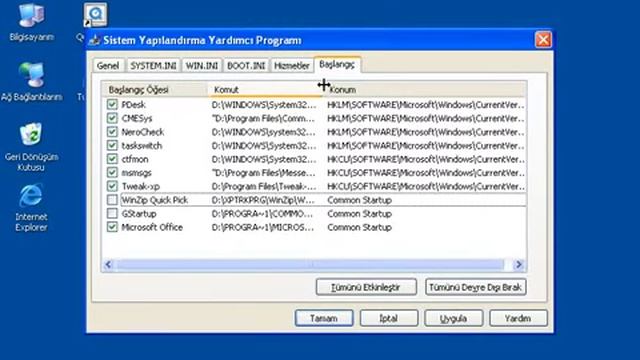
Task: Sort by Komut column header
Action: tap(265, 89)
